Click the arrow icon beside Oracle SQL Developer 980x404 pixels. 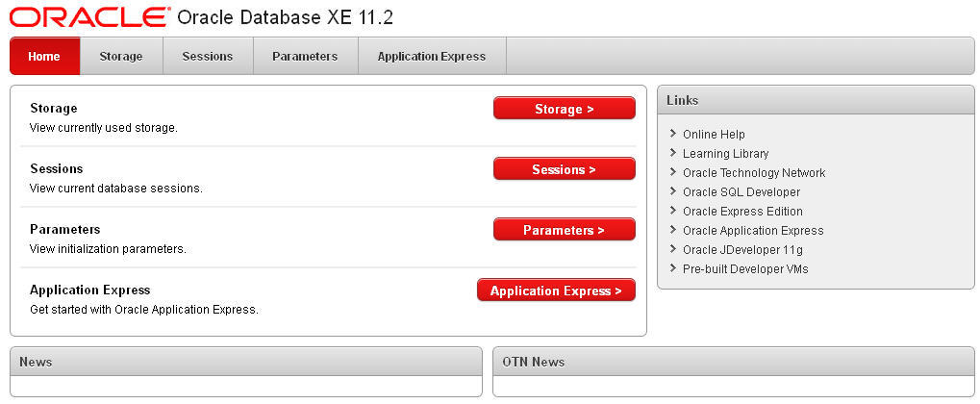pyautogui.click(x=673, y=191)
